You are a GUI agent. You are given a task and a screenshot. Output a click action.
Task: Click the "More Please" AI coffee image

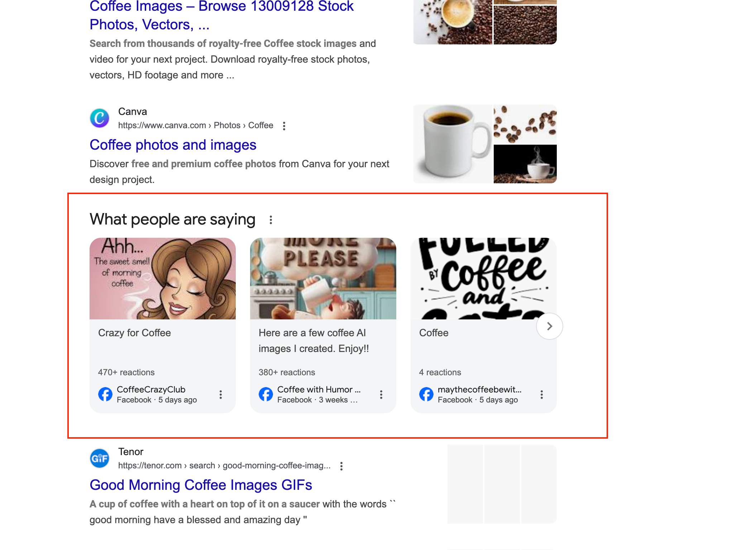pyautogui.click(x=323, y=279)
